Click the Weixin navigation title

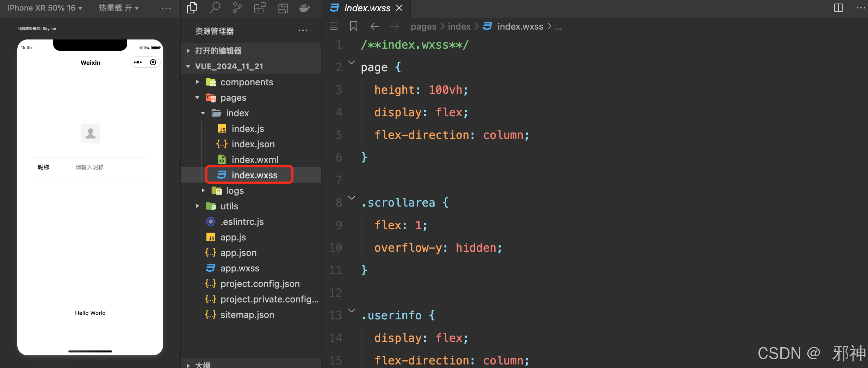coord(91,62)
